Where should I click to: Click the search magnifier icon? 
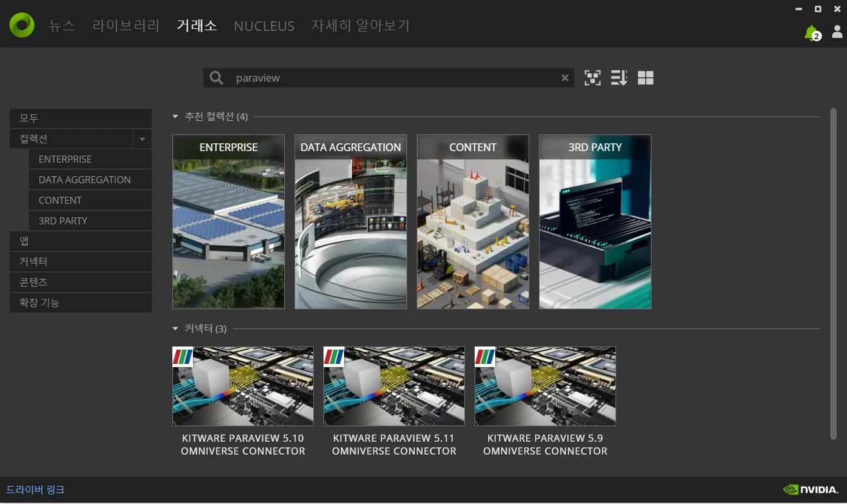pos(217,78)
